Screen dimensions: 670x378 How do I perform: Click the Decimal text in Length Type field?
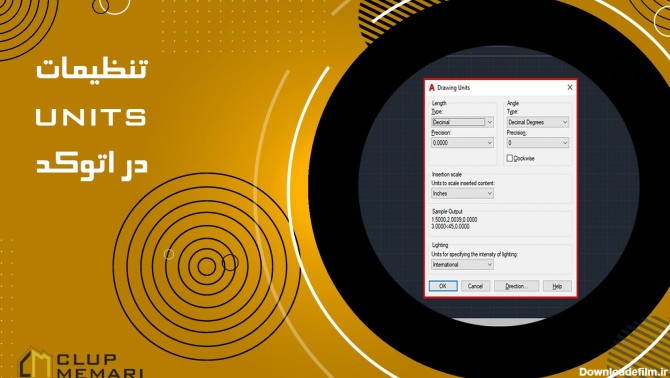pyautogui.click(x=441, y=122)
